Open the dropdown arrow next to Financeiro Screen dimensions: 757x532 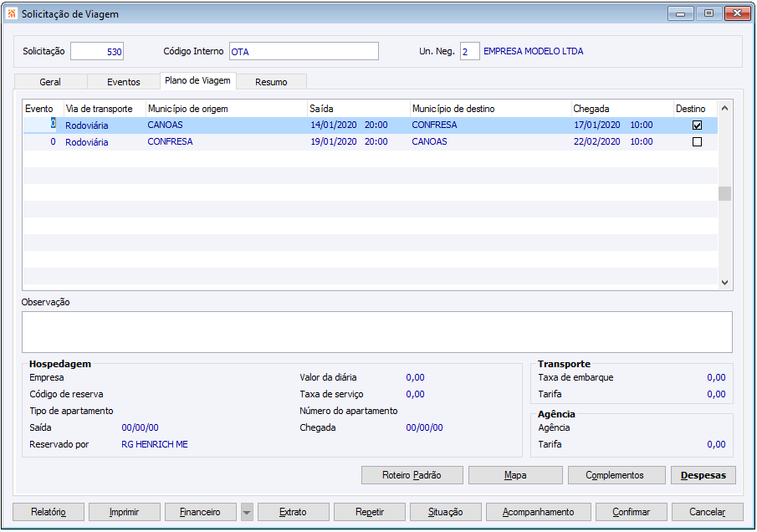tap(247, 512)
